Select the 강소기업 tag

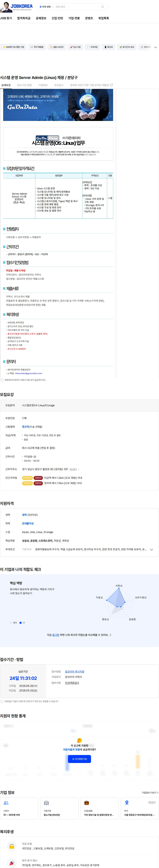pos(75,47)
